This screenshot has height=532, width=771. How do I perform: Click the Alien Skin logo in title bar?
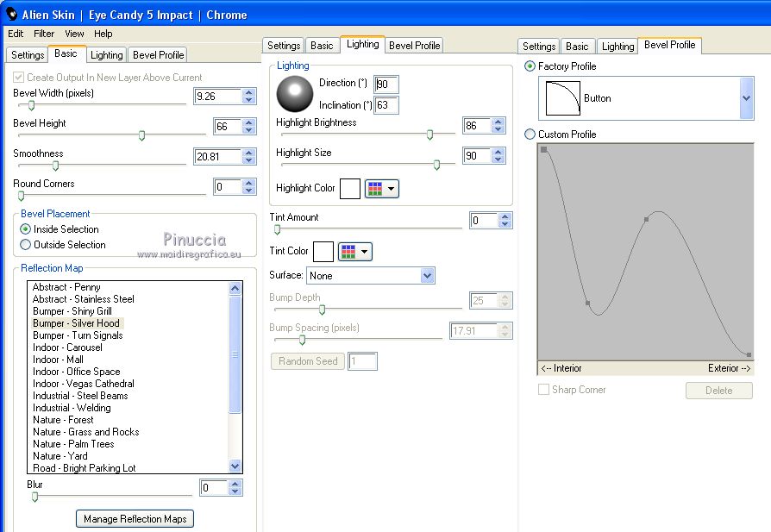pyautogui.click(x=11, y=14)
